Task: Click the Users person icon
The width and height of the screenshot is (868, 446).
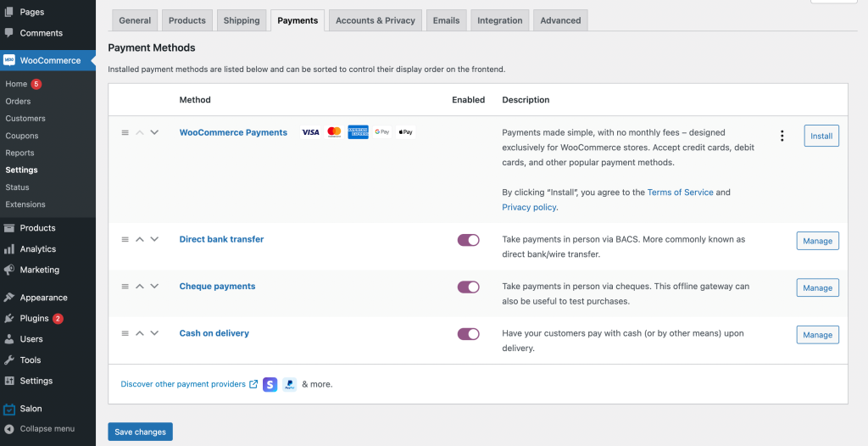Action: pyautogui.click(x=8, y=339)
